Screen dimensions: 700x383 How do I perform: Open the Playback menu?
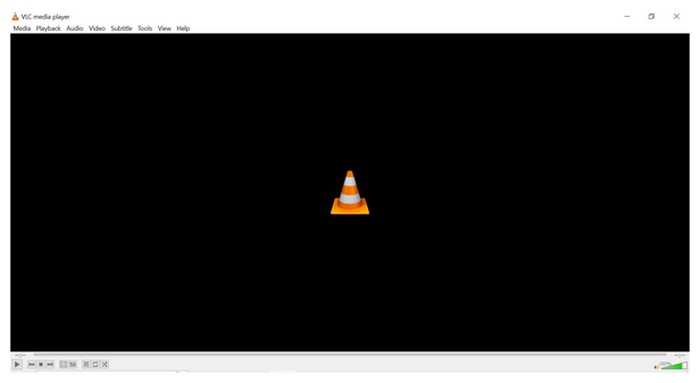48,28
